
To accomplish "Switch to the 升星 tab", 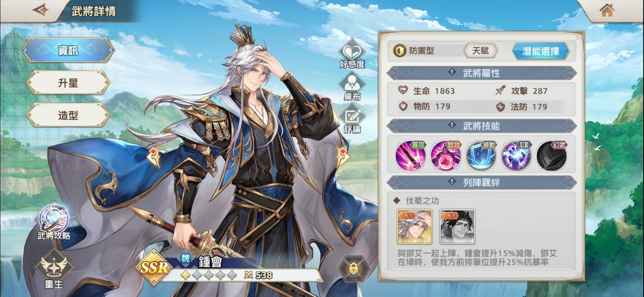I will [68, 83].
